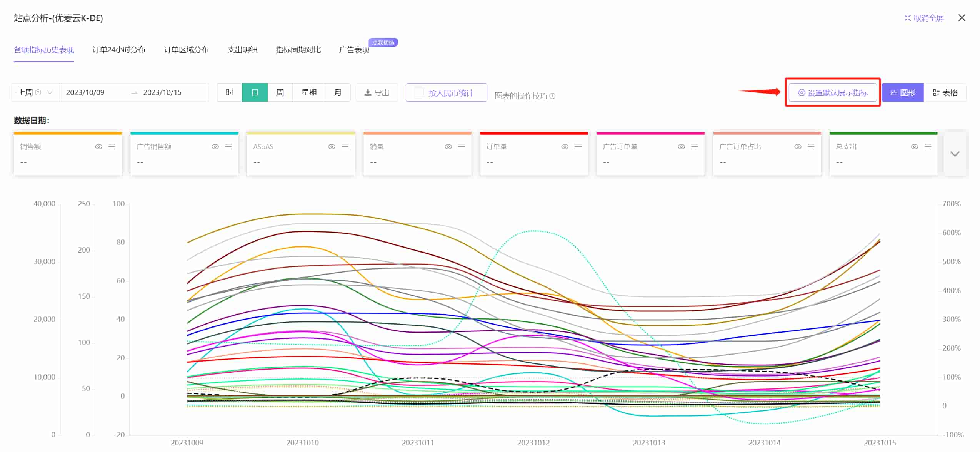Select the 月 monthly granularity
Image resolution: width=980 pixels, height=452 pixels.
tap(338, 92)
